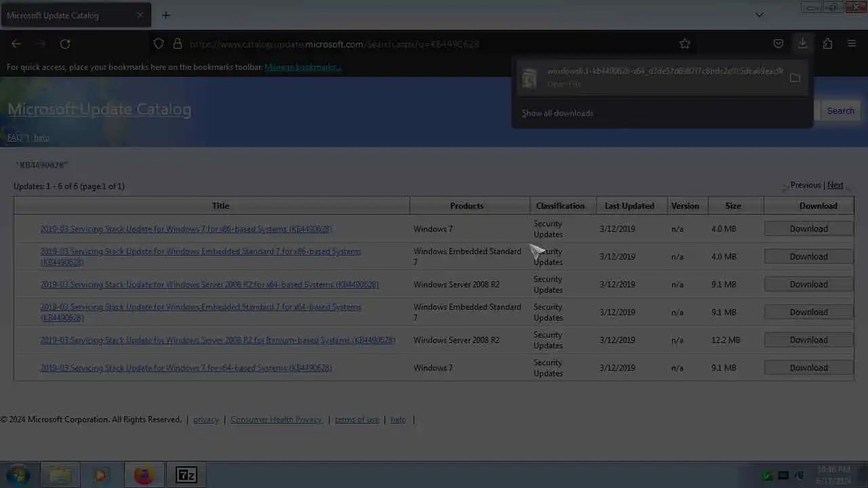The width and height of the screenshot is (868, 488).
Task: Open the help link in the footer
Action: [398, 420]
